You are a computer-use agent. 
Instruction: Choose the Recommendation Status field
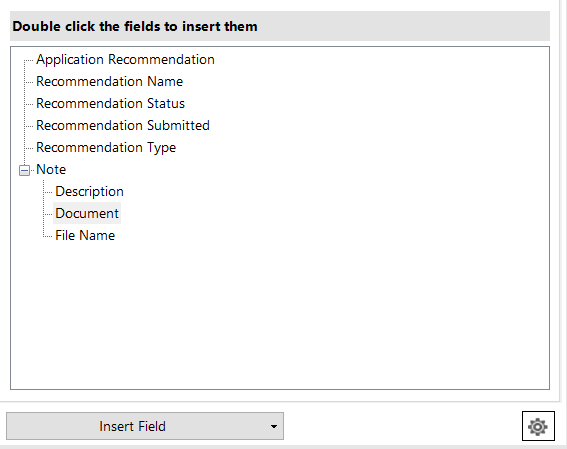coord(110,103)
